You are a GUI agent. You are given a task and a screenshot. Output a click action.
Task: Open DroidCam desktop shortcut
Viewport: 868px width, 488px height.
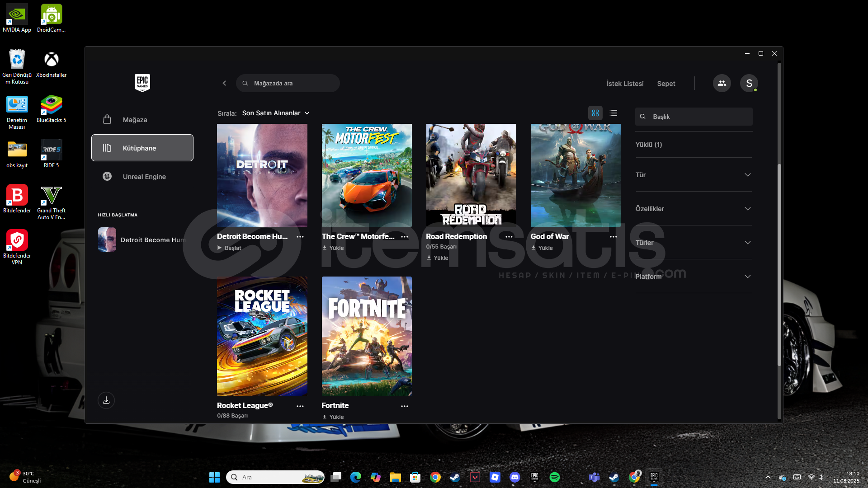point(51,18)
